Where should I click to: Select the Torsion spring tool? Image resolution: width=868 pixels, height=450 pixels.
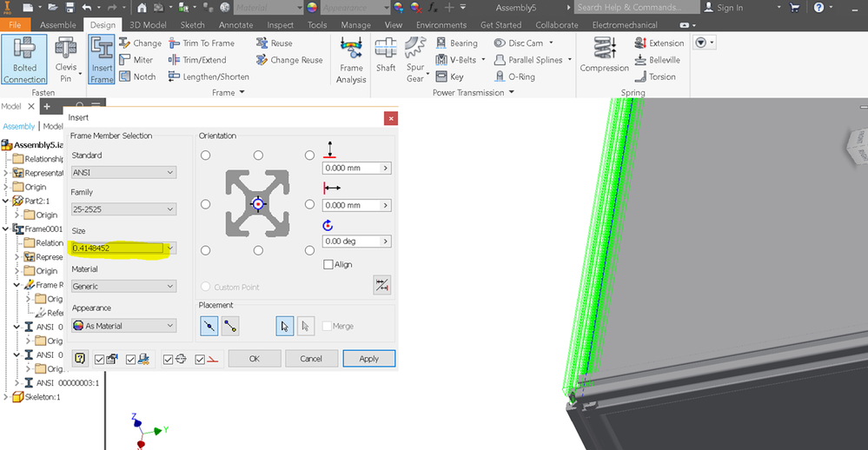655,76
